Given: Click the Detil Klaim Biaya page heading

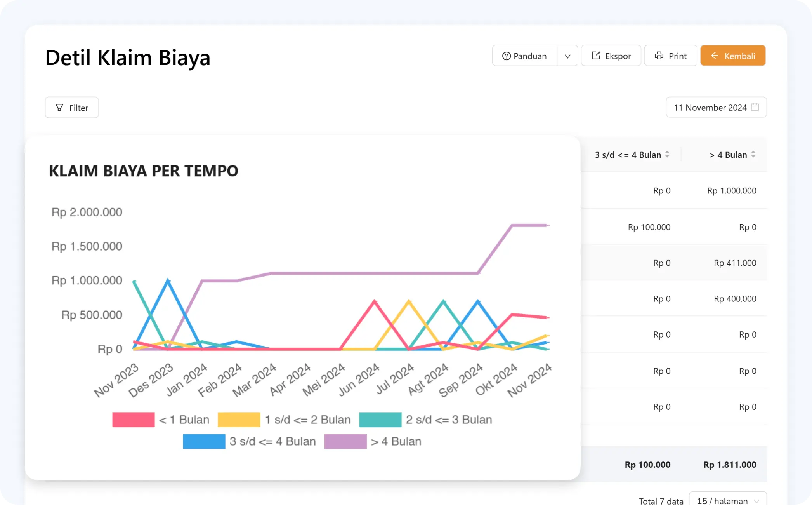Looking at the screenshot, I should pyautogui.click(x=128, y=57).
